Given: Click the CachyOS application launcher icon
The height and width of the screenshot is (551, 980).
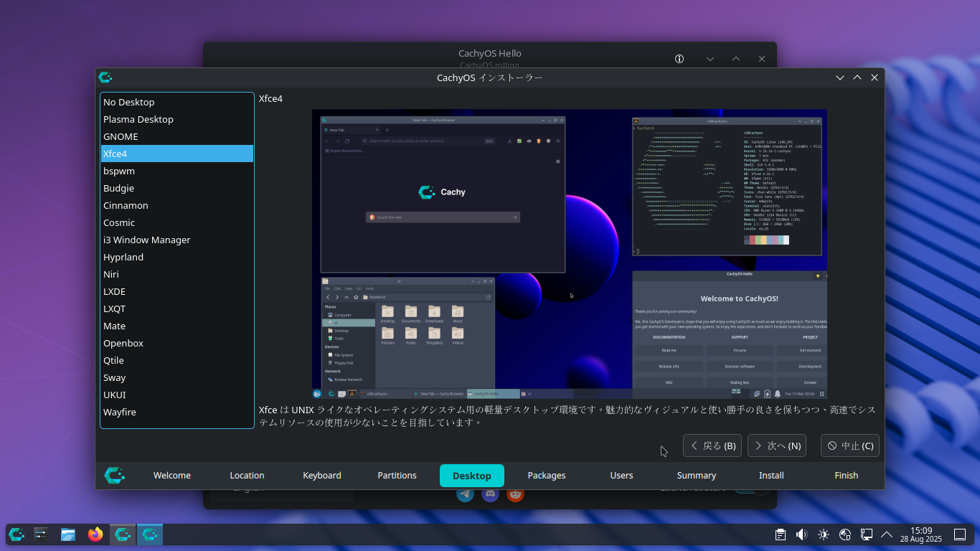Looking at the screenshot, I should click(16, 534).
